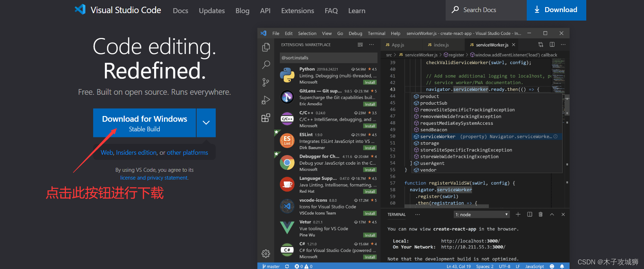Open the Extensions panel more actions menu
Image resolution: width=644 pixels, height=269 pixels.
point(371,45)
